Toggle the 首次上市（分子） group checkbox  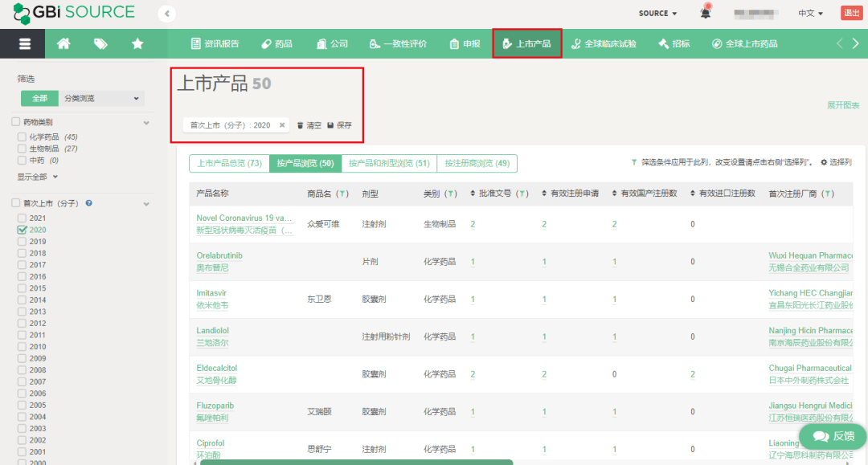(15, 203)
